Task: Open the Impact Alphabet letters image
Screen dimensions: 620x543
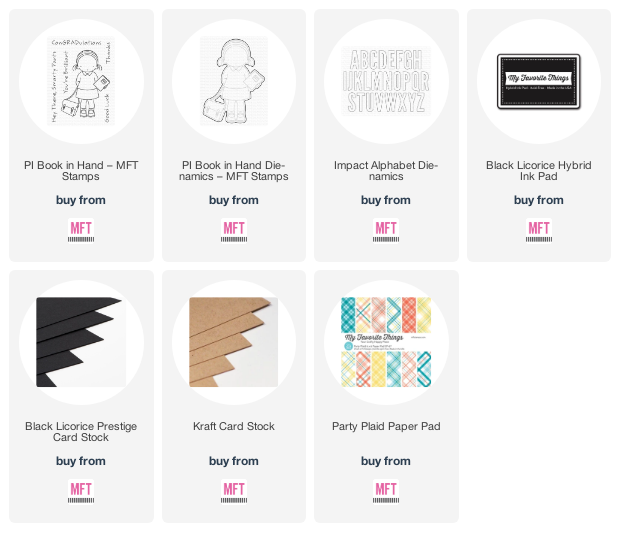Action: tap(386, 81)
